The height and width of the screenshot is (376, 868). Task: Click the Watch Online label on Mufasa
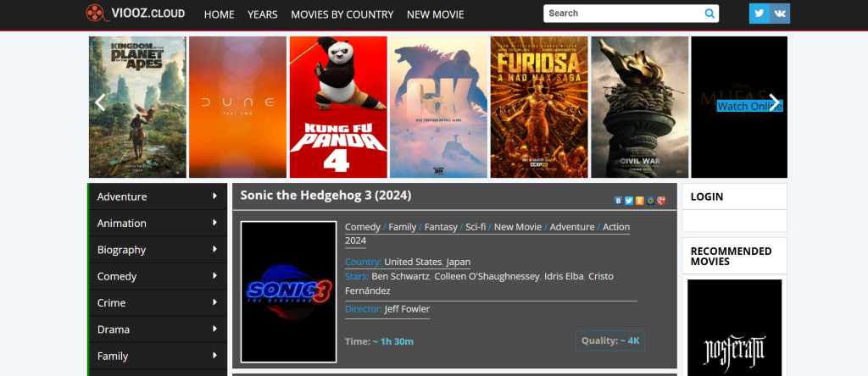pos(749,106)
